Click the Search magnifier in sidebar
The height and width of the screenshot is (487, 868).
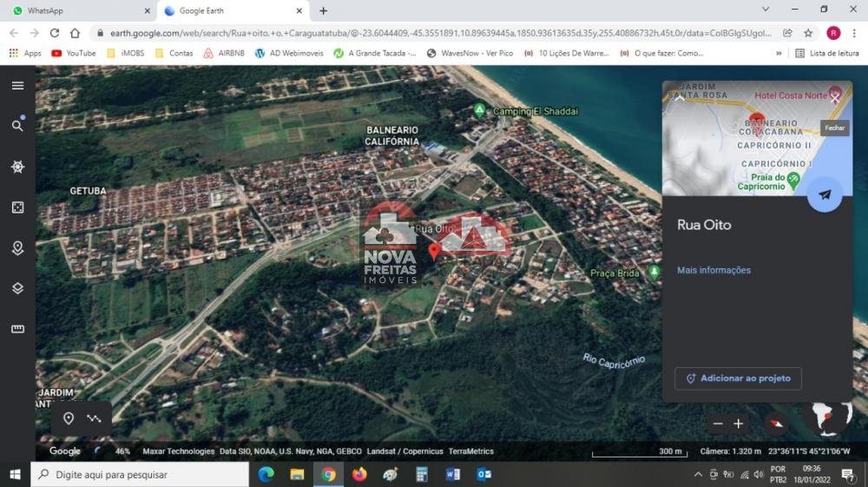pyautogui.click(x=17, y=126)
